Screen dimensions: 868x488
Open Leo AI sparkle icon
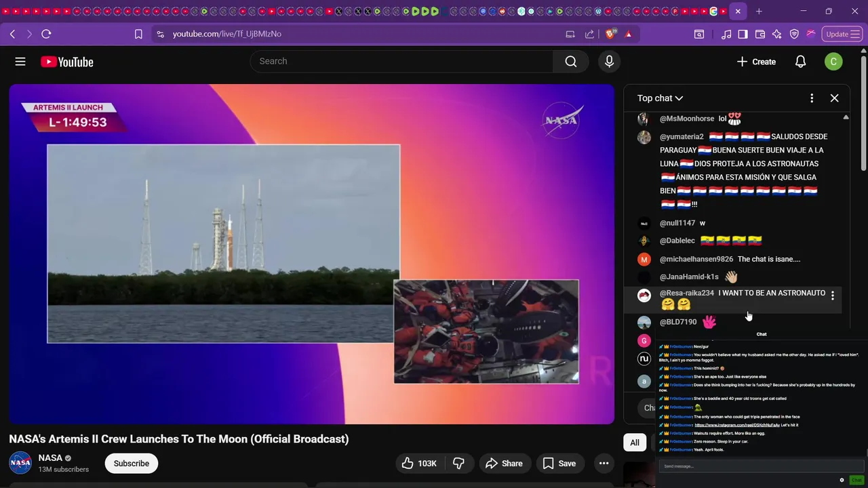pos(777,34)
